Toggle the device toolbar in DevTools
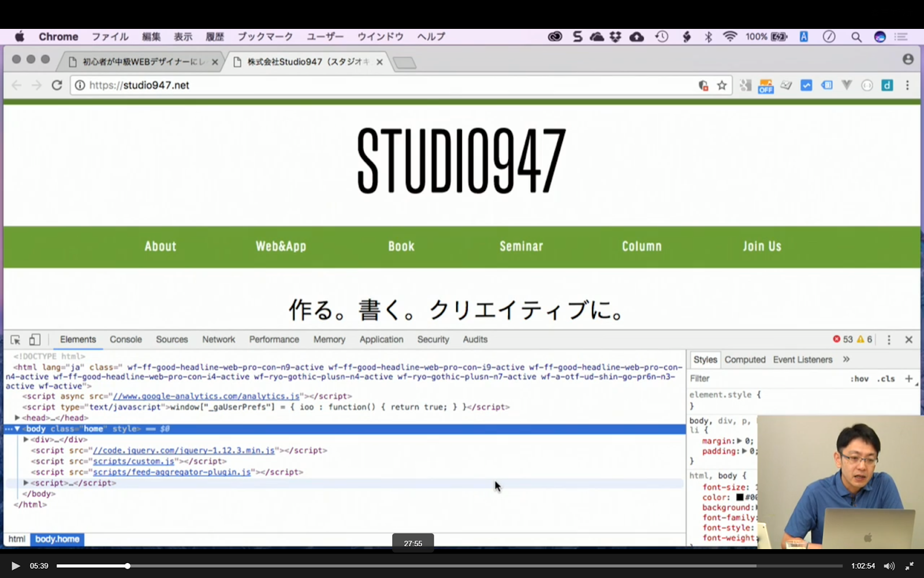 [x=35, y=340]
